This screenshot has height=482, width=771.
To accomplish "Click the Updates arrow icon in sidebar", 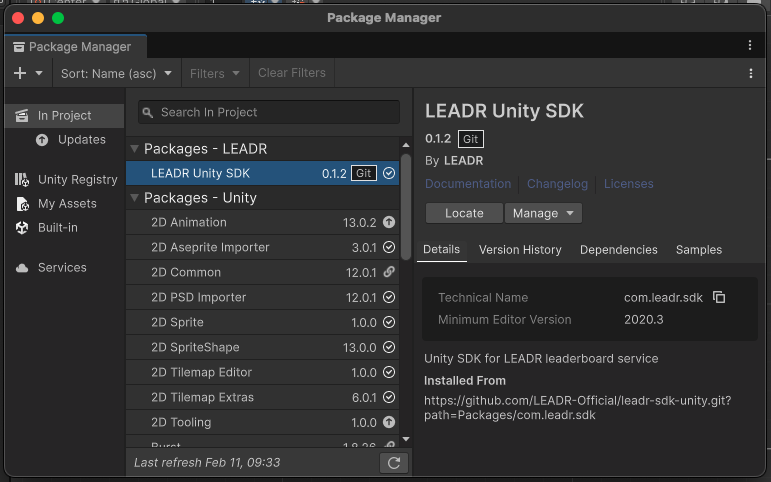I will pos(42,140).
